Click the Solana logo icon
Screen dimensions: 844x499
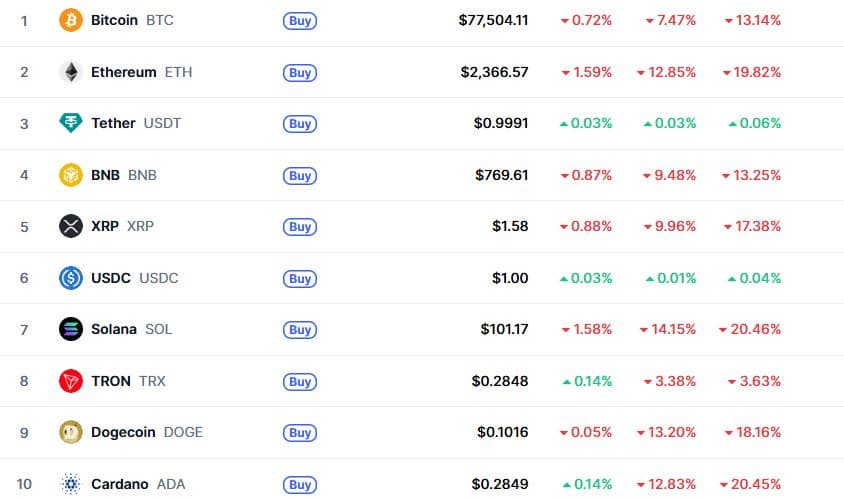[x=71, y=329]
